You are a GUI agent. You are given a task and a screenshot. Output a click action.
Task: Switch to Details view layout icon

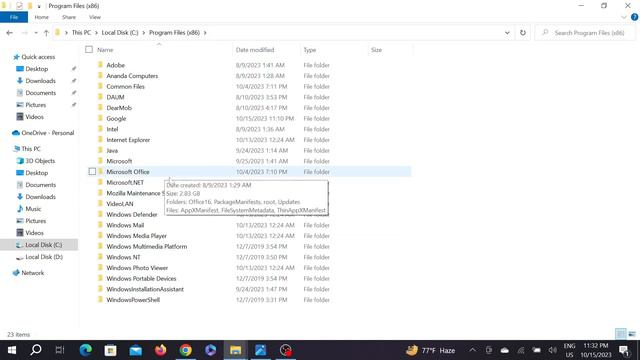coord(620,334)
